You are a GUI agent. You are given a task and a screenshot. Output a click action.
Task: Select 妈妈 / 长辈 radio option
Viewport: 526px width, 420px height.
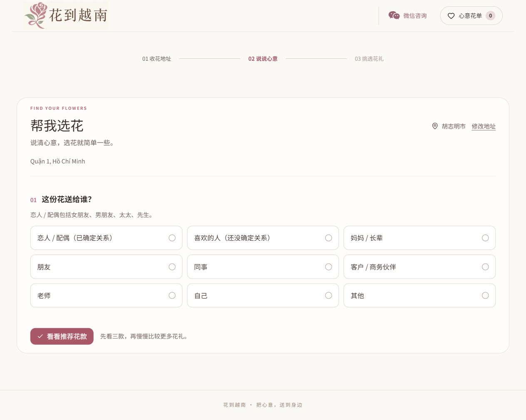click(x=419, y=238)
